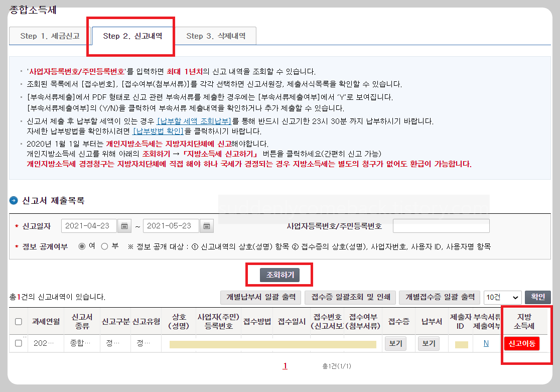This screenshot has width=560, height=392.
Task: Click the N link under 부속서류 제출여부
Action: (487, 343)
